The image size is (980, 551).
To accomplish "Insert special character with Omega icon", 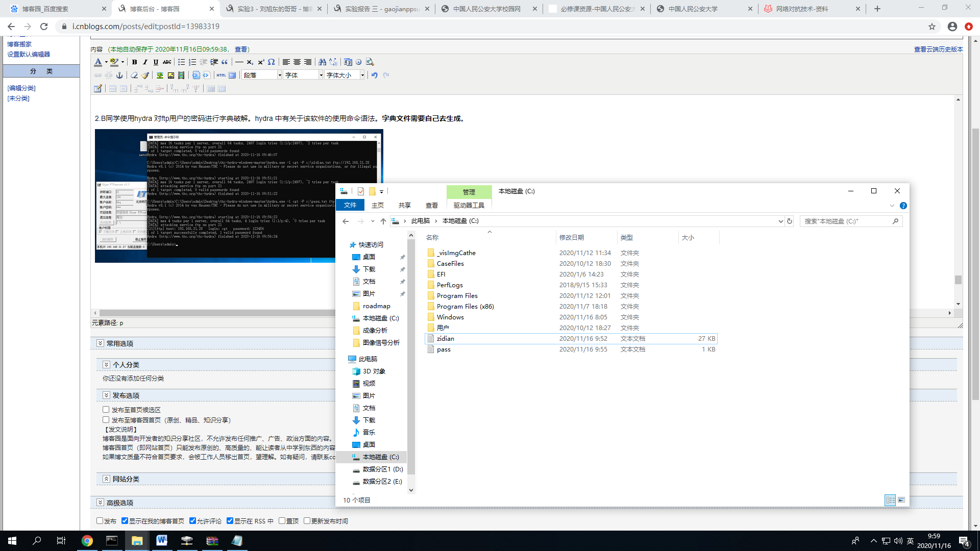I will (x=272, y=62).
